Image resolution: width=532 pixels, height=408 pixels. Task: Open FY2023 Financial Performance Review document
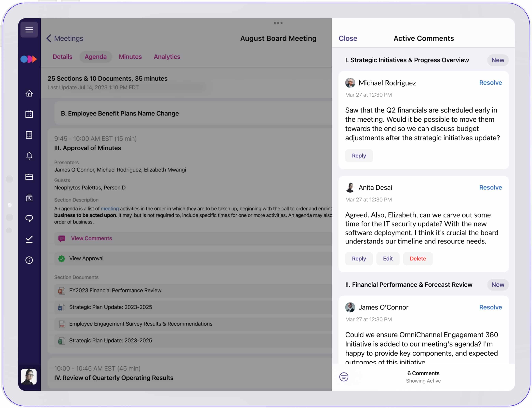coord(115,291)
